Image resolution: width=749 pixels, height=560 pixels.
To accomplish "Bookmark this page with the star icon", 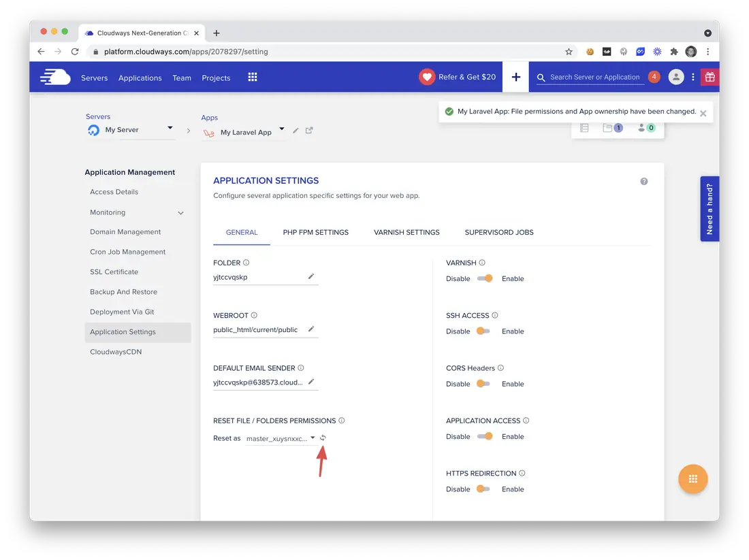I will click(569, 52).
